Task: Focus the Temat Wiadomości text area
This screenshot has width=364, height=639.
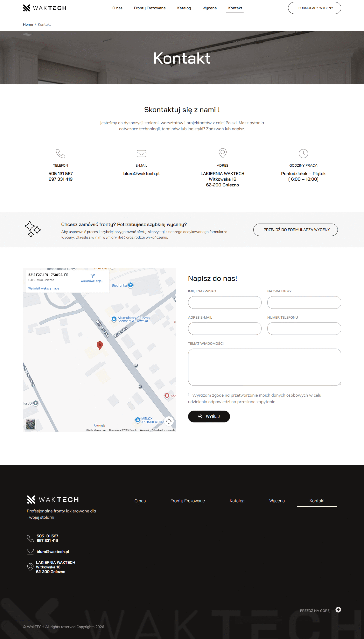Action: pos(264,367)
